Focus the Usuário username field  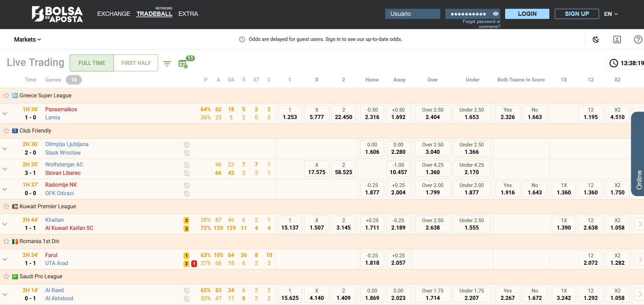pyautogui.click(x=412, y=14)
